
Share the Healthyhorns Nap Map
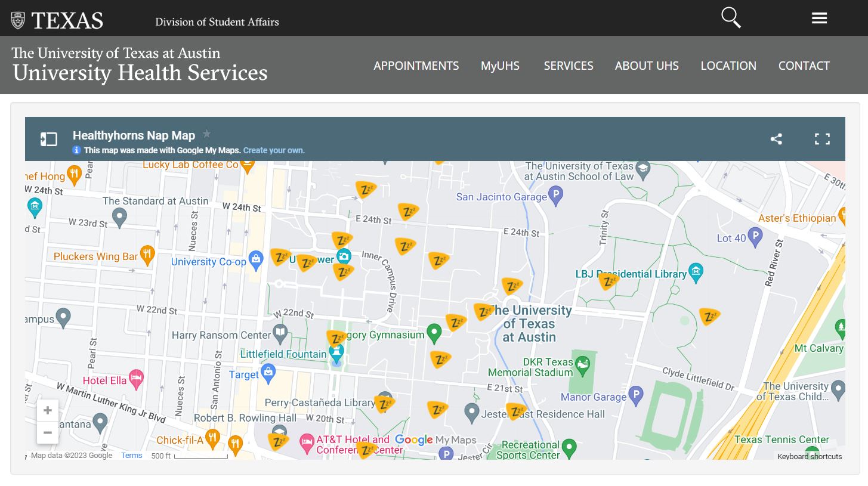776,139
